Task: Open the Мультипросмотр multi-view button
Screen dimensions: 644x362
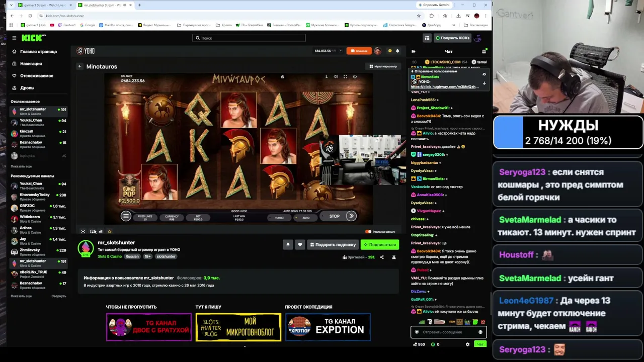Action: [383, 66]
